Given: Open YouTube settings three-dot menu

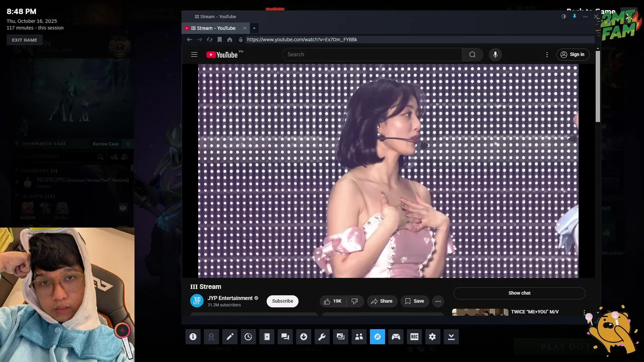Looking at the screenshot, I should coord(547,54).
